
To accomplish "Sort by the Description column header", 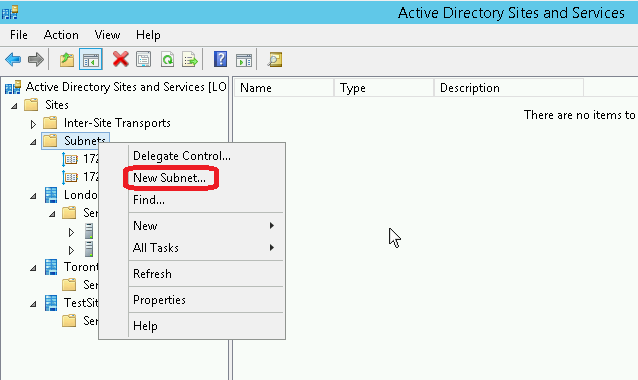I will tap(509, 88).
